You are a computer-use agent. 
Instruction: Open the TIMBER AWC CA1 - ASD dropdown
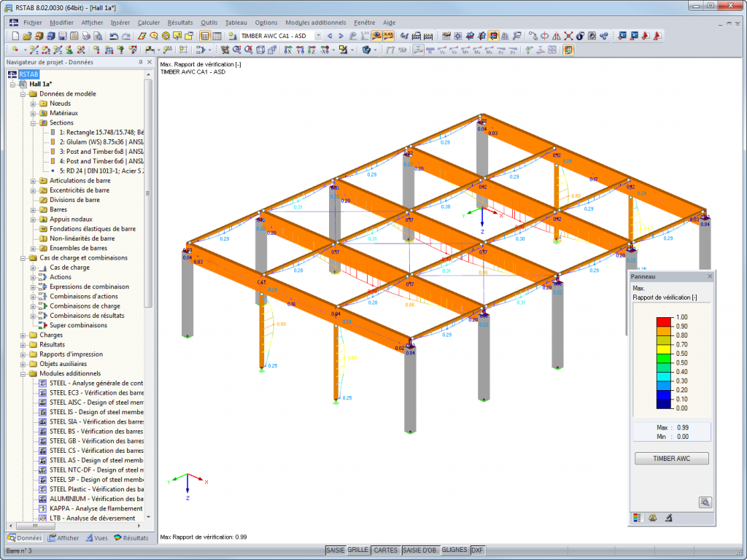click(318, 36)
